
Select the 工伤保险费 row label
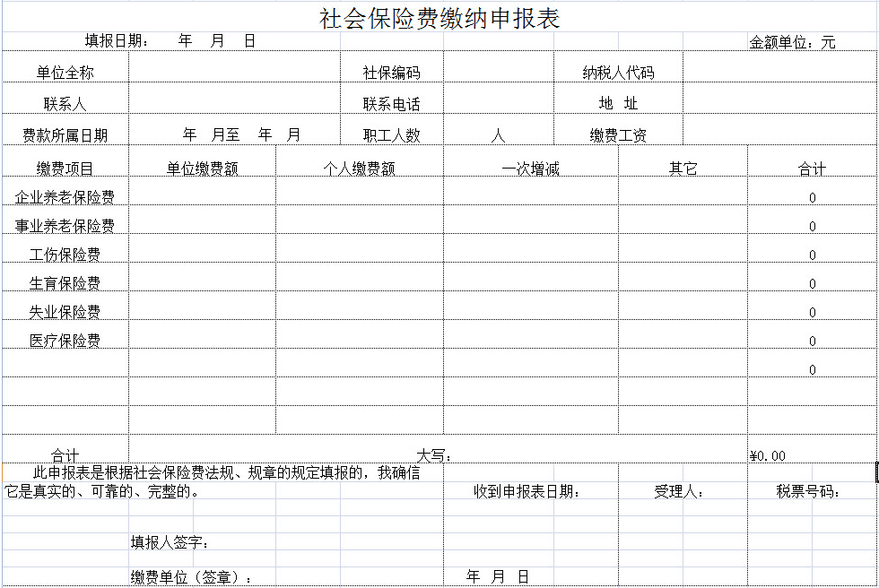coord(65,255)
